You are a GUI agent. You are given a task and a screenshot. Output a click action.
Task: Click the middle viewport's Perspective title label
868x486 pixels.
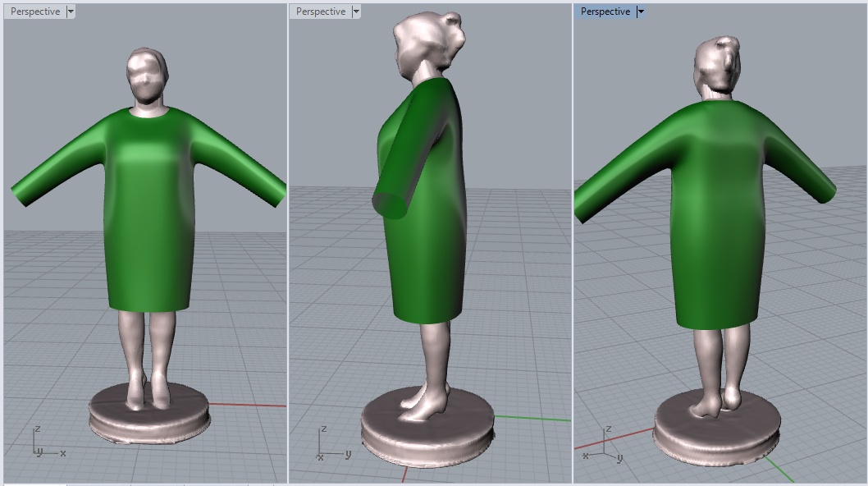click(321, 11)
